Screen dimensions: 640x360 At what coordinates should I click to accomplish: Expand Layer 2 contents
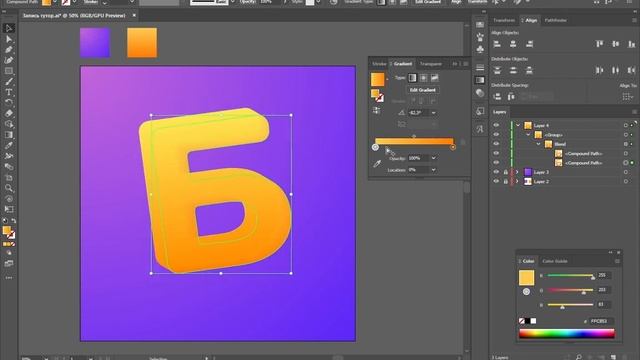pos(518,182)
